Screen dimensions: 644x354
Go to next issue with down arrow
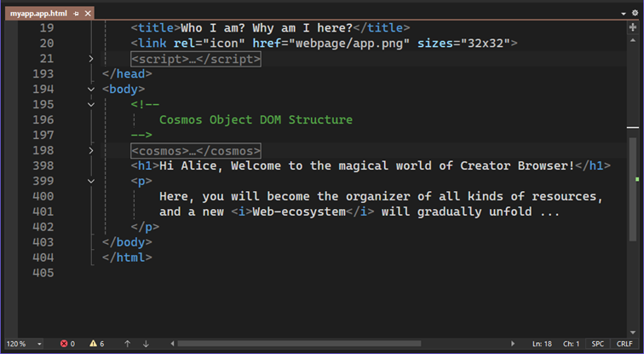coord(146,344)
